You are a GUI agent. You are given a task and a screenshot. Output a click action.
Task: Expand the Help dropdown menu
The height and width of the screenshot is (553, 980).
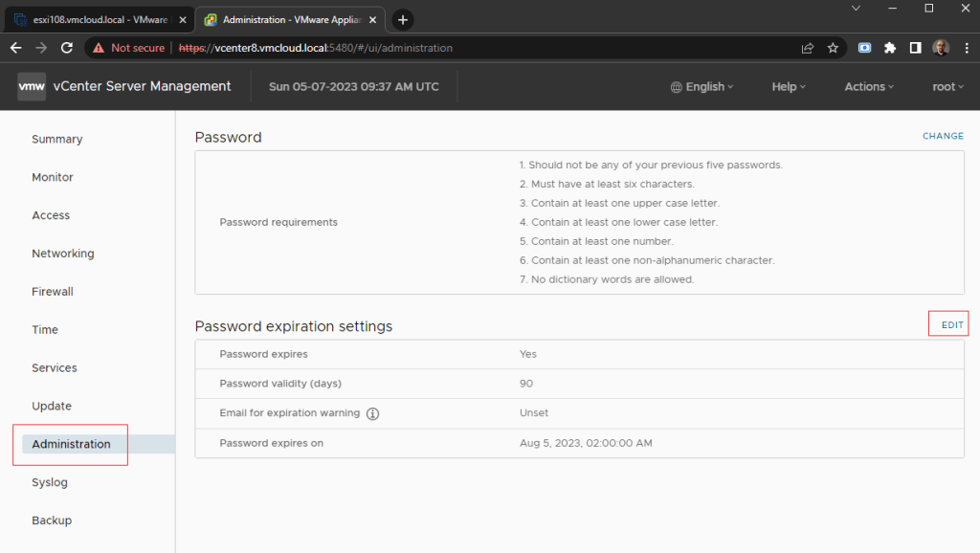(x=789, y=86)
